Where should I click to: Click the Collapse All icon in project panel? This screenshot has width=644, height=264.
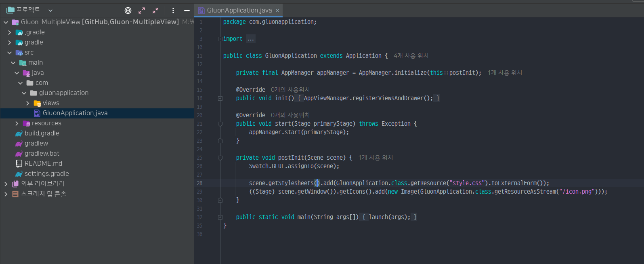(x=155, y=11)
